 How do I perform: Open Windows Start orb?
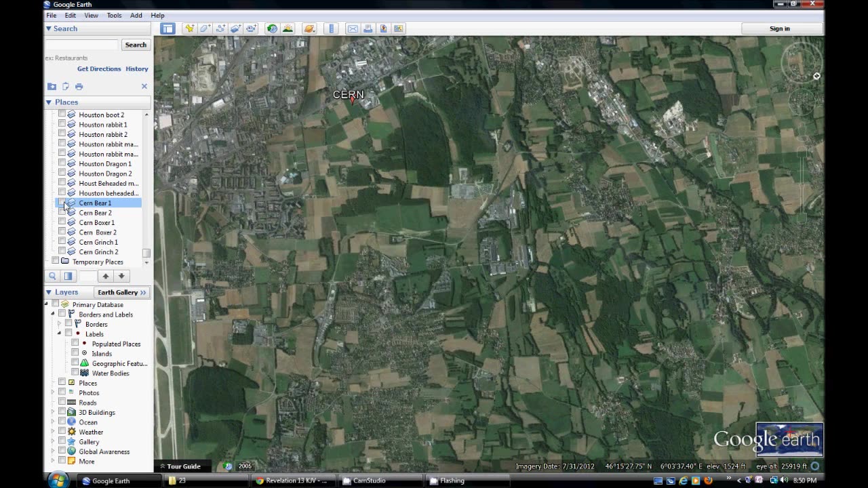(58, 481)
